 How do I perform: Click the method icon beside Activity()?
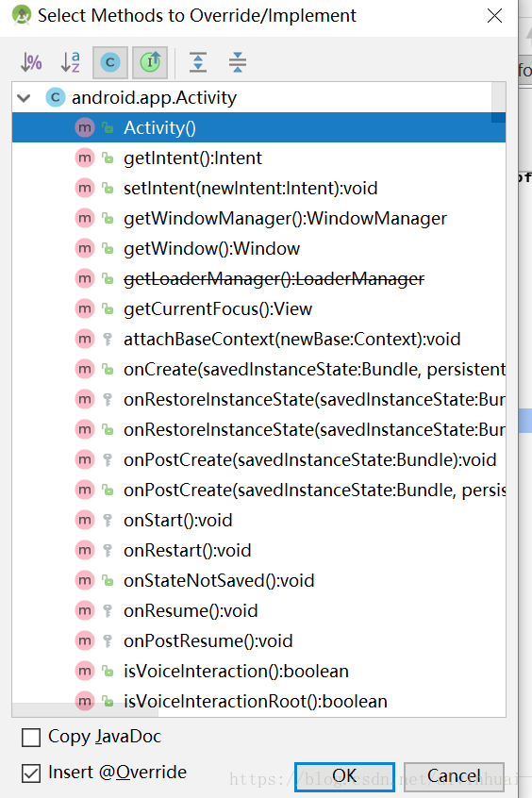tap(85, 127)
